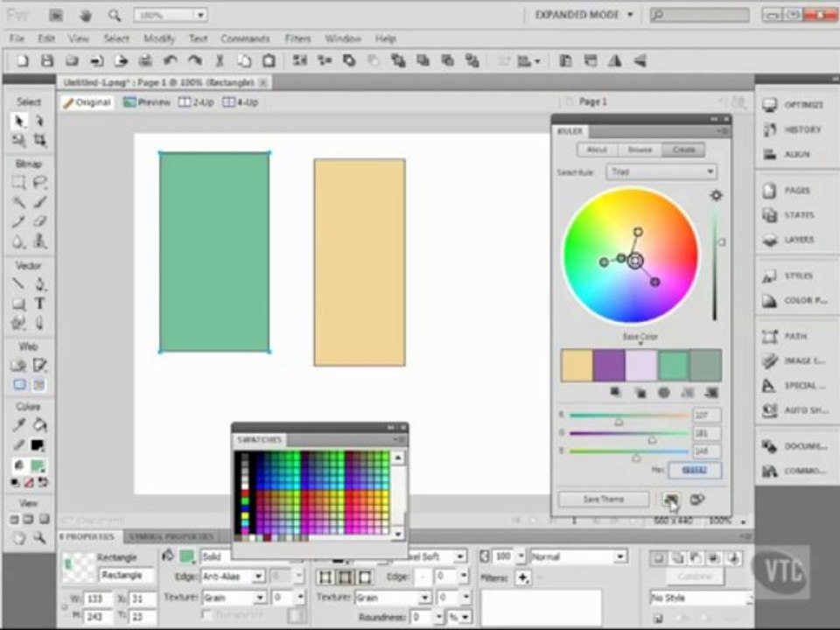Switch to Standard Screen view mode
This screenshot has height=630, width=840.
(x=15, y=519)
